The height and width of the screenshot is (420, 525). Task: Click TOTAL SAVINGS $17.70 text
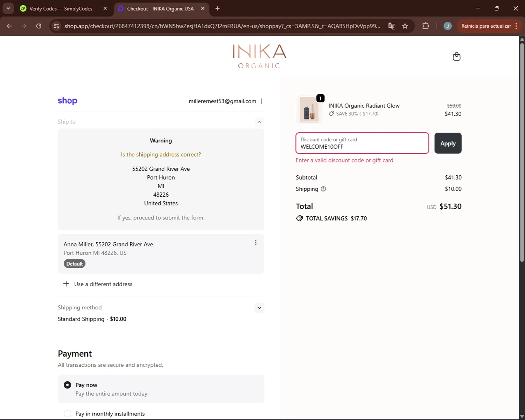(x=336, y=218)
